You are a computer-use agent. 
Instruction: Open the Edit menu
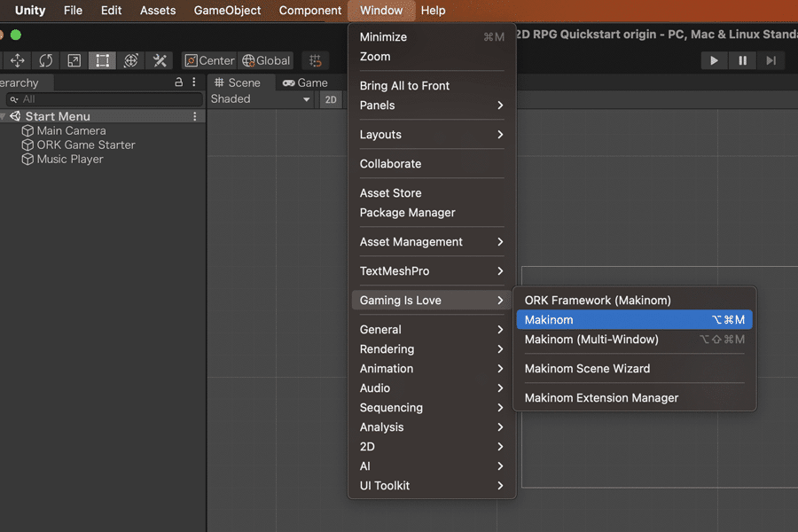(111, 10)
